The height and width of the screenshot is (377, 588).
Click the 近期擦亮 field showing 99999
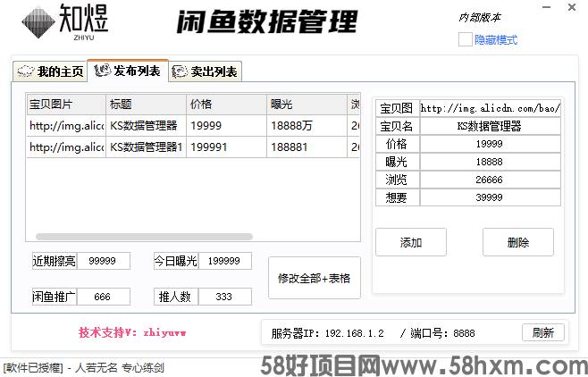(103, 261)
